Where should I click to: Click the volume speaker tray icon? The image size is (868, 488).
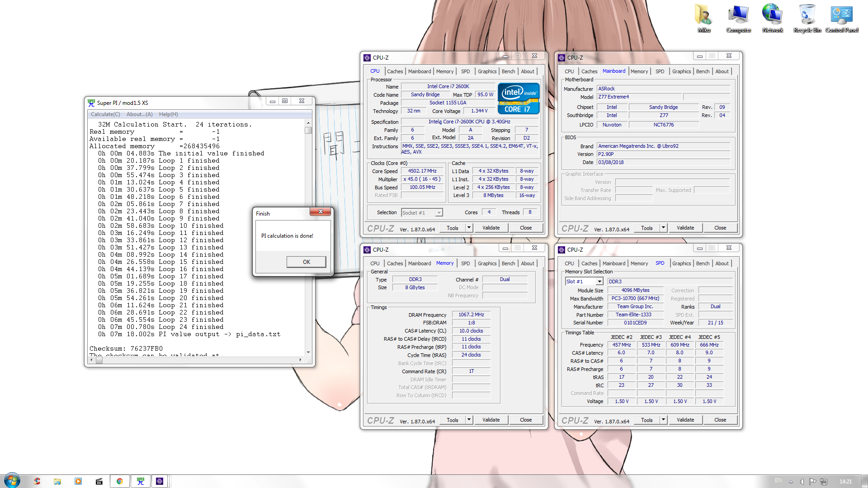[802, 481]
